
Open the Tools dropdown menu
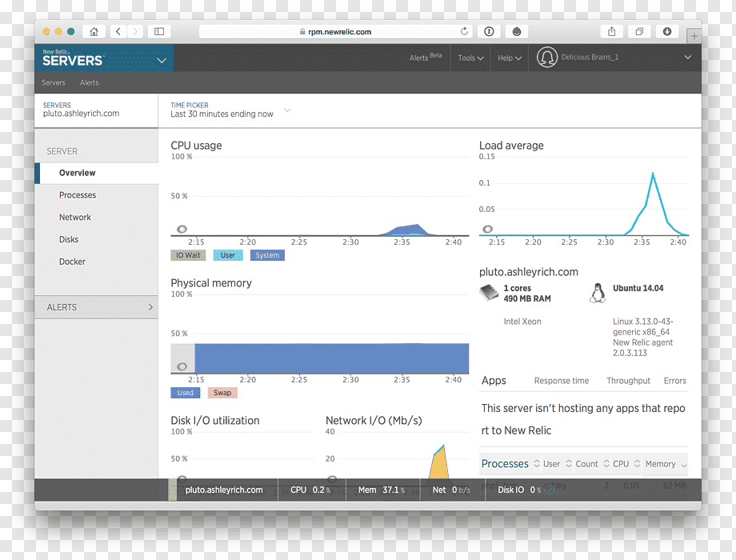(470, 58)
